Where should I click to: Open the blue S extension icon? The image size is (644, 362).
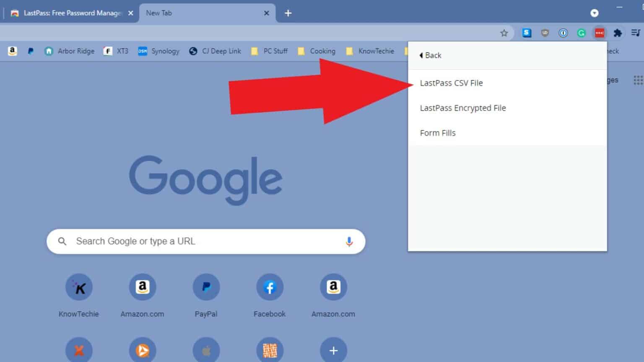(x=527, y=33)
